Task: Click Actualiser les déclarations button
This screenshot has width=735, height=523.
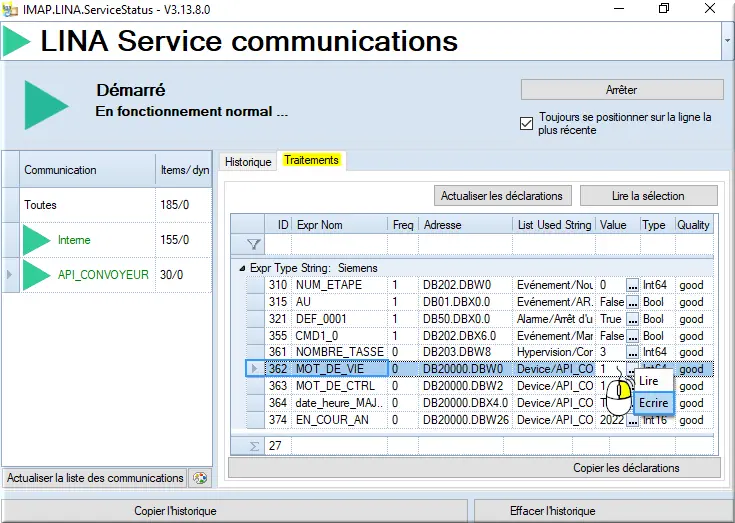Action: click(x=502, y=196)
